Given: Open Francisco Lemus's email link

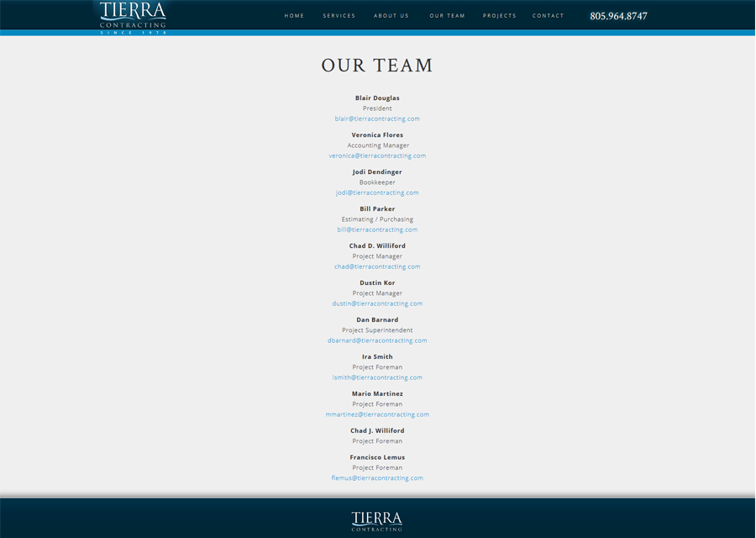Looking at the screenshot, I should 377,477.
